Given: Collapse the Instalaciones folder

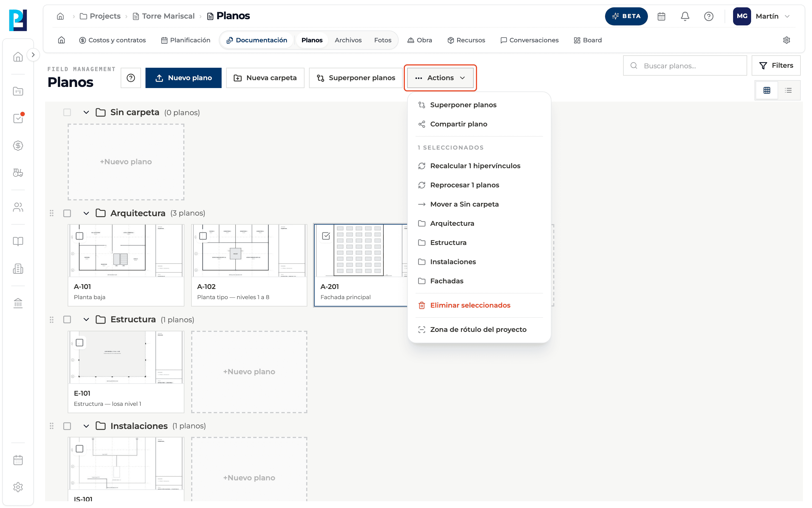Looking at the screenshot, I should pyautogui.click(x=86, y=426).
